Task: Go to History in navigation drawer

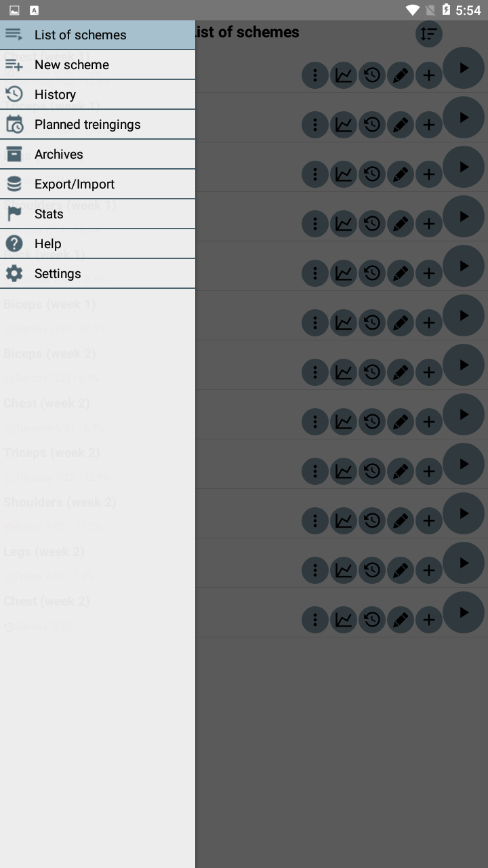Action: [55, 94]
